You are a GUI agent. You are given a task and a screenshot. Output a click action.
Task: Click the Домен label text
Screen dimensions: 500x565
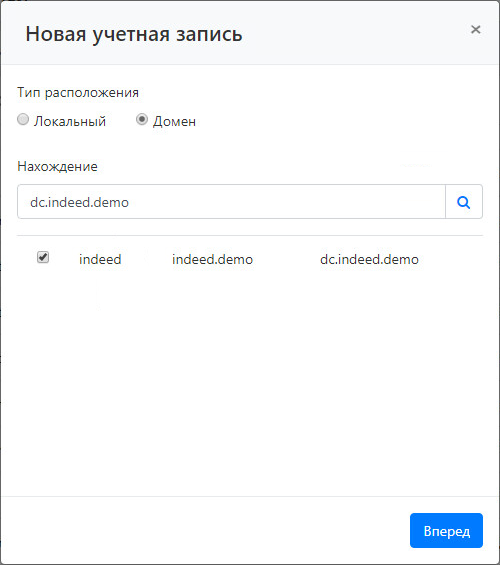click(x=174, y=121)
